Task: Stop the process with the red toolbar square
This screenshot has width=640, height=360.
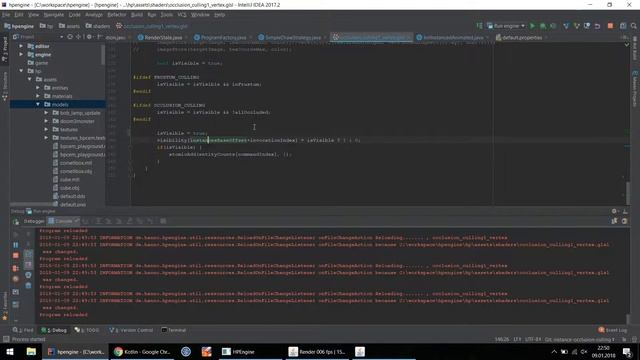Action: (610, 26)
